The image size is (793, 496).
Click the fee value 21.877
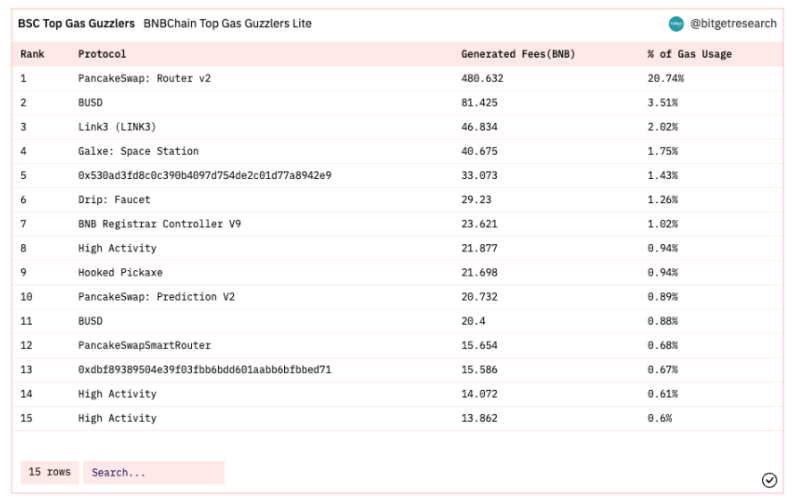(479, 248)
